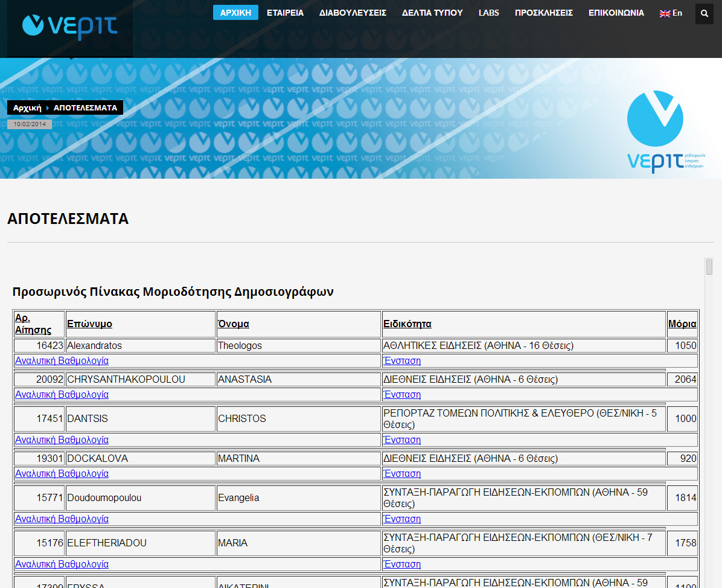Open Αναλυτική Βαθμολογία for DOCKALOVA
Screen dimensions: 722x588
click(x=62, y=474)
